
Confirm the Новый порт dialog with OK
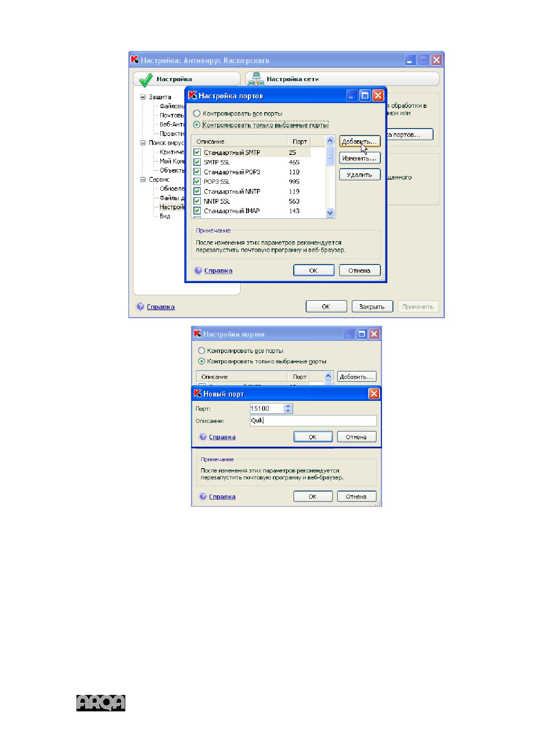pos(313,437)
